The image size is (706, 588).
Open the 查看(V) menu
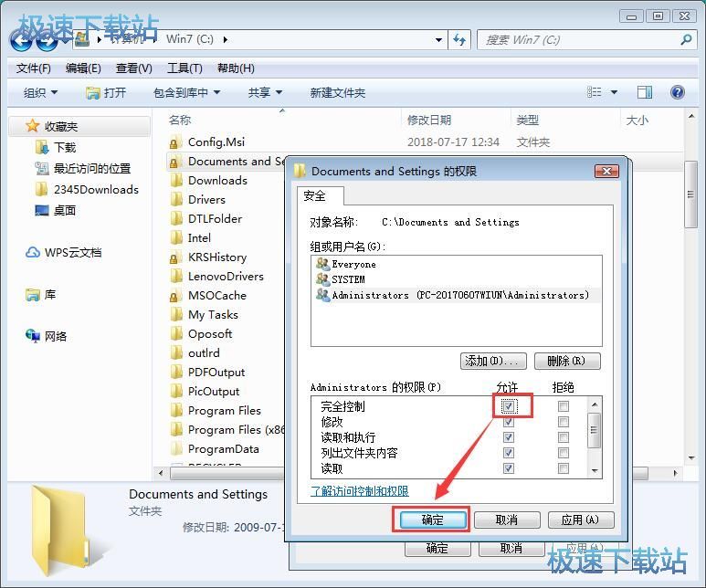tap(134, 68)
